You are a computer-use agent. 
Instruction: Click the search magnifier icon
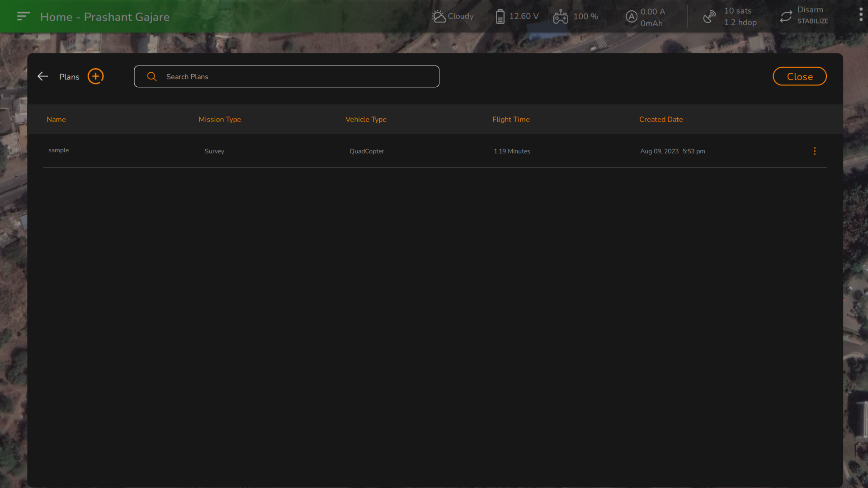pos(152,77)
